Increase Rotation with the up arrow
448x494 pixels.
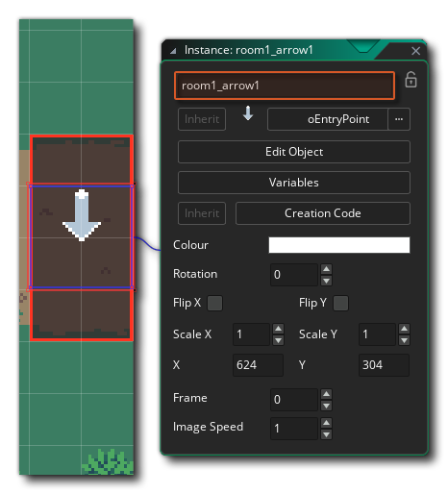[x=326, y=269]
